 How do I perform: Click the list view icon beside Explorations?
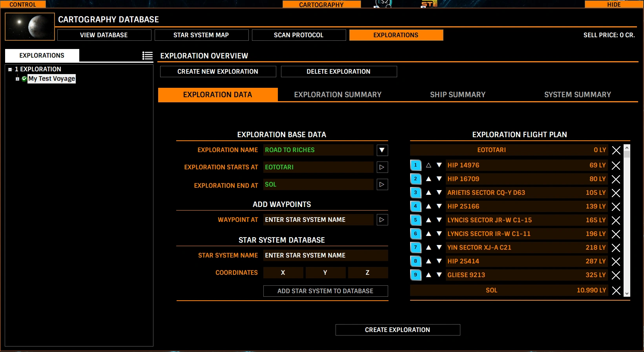pos(148,56)
